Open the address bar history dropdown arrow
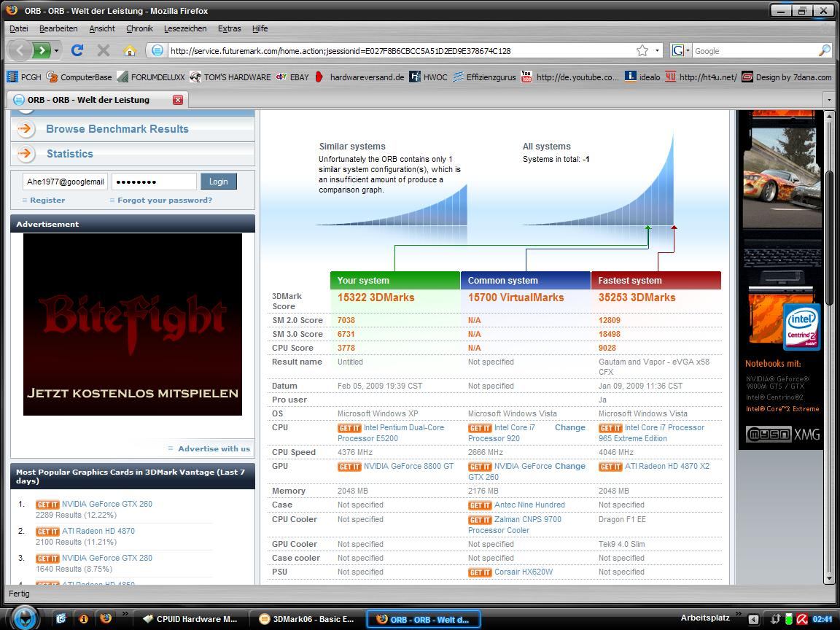840x630 pixels. click(657, 51)
